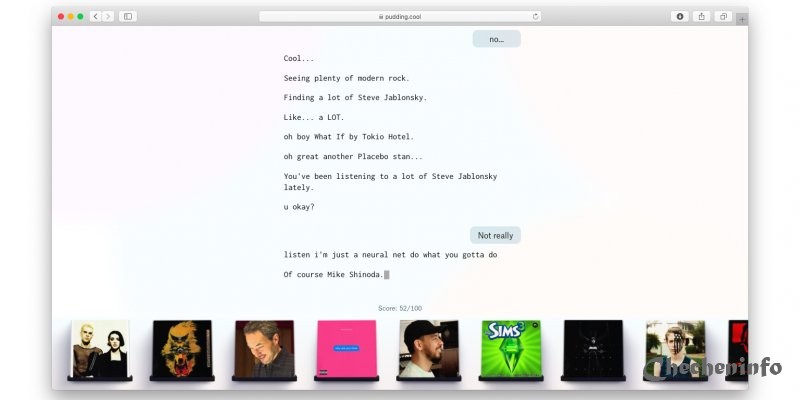Click 'oh great another Placebo stan...' line
This screenshot has width=800, height=400.
(x=353, y=156)
